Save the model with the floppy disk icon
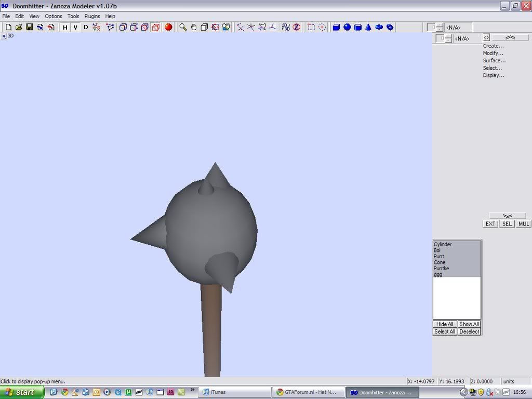The image size is (532, 399). pos(30,27)
